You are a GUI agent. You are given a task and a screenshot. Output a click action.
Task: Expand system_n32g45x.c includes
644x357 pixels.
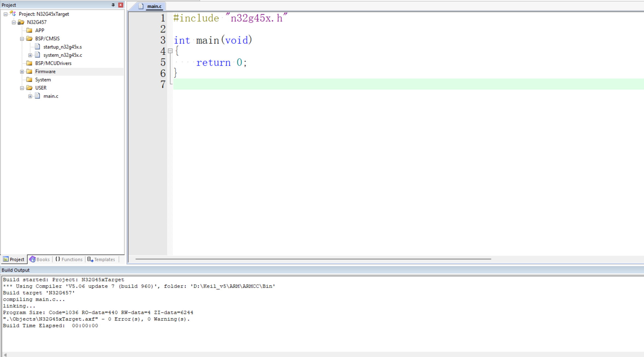(30, 55)
